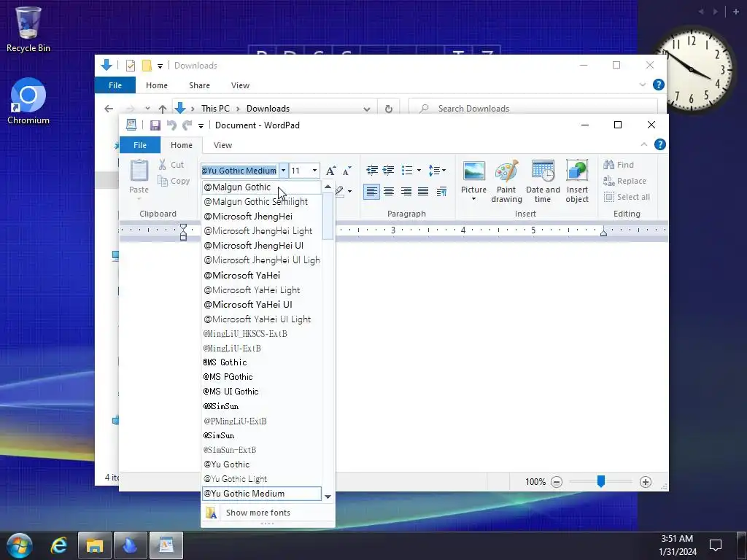Click Replace in the Editing group

click(624, 181)
